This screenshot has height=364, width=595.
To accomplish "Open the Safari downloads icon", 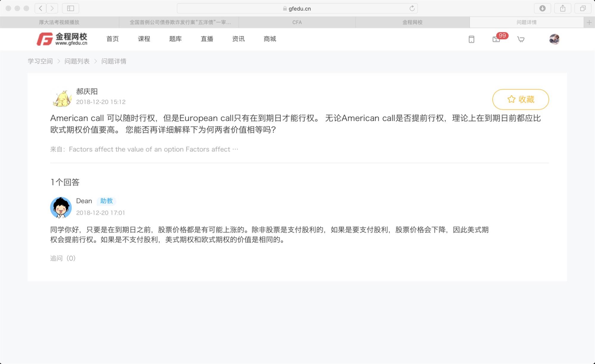I will click(542, 8).
